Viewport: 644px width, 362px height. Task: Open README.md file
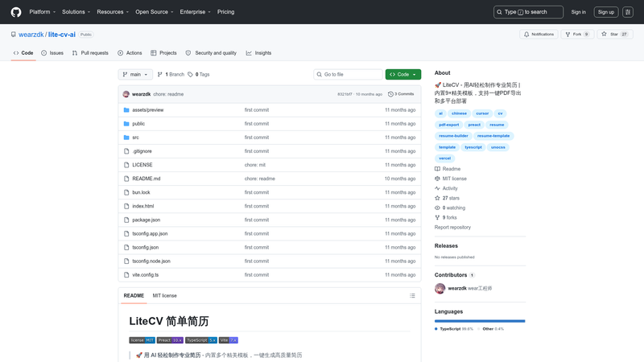click(147, 179)
